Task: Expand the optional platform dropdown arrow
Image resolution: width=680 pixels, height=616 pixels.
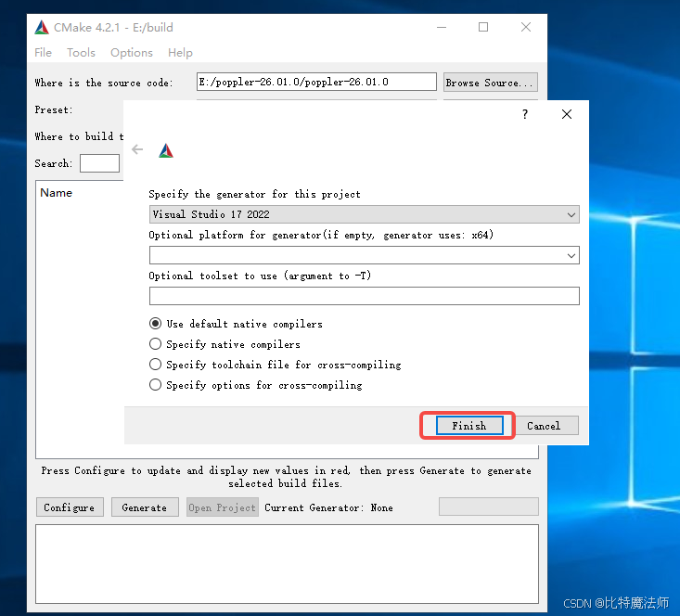Action: pyautogui.click(x=571, y=255)
